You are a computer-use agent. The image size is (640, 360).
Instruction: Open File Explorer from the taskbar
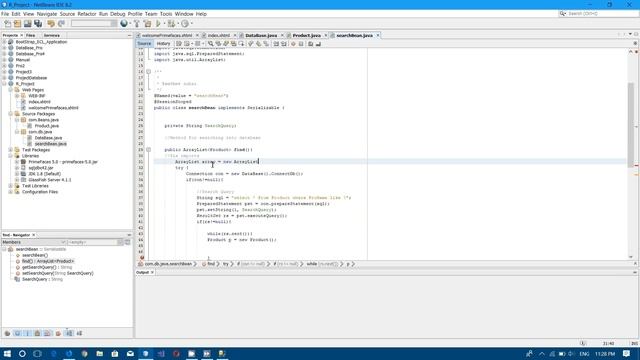(100, 353)
